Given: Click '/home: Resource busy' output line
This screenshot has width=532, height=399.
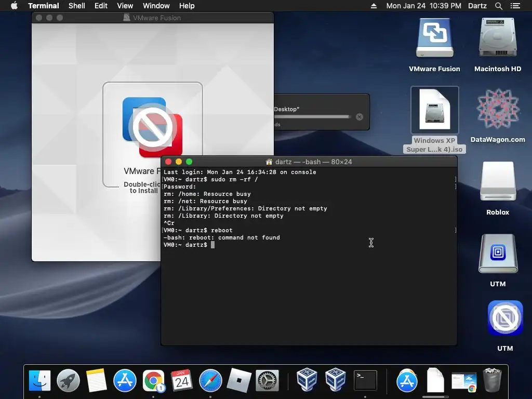Looking at the screenshot, I should point(207,194).
